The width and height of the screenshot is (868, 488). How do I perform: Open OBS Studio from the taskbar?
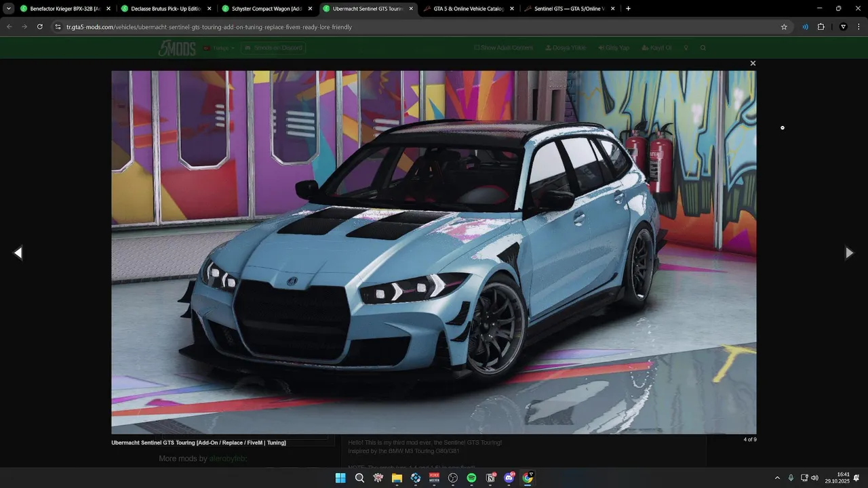click(x=453, y=478)
